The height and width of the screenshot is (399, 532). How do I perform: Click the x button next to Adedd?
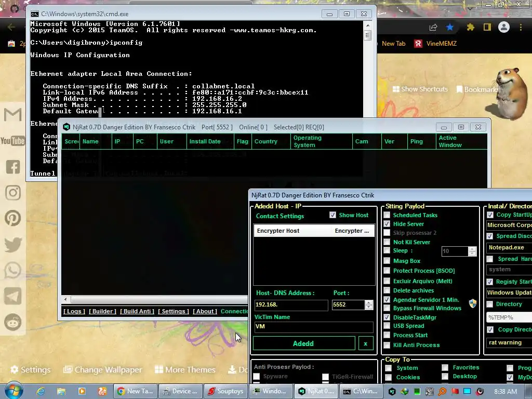pos(365,343)
